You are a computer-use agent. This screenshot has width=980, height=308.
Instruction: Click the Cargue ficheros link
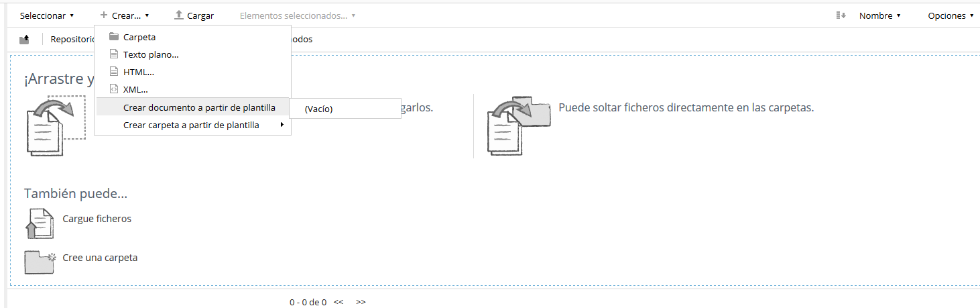(97, 219)
